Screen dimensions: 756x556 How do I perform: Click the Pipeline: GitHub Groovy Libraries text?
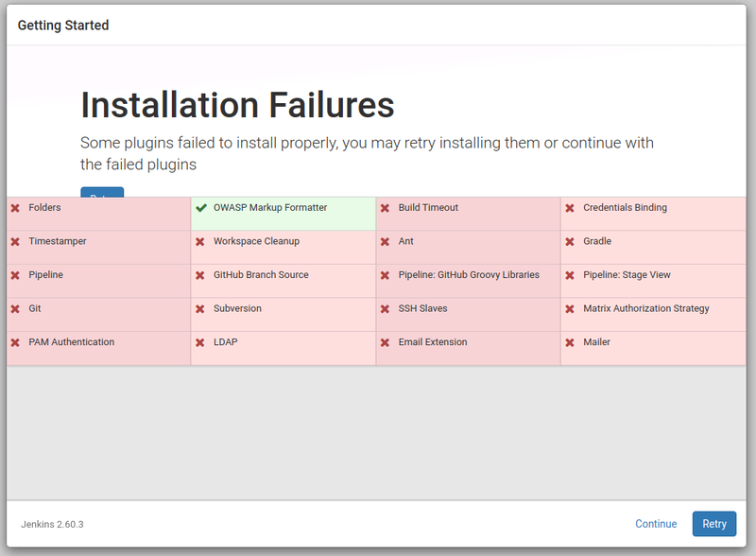coord(469,274)
